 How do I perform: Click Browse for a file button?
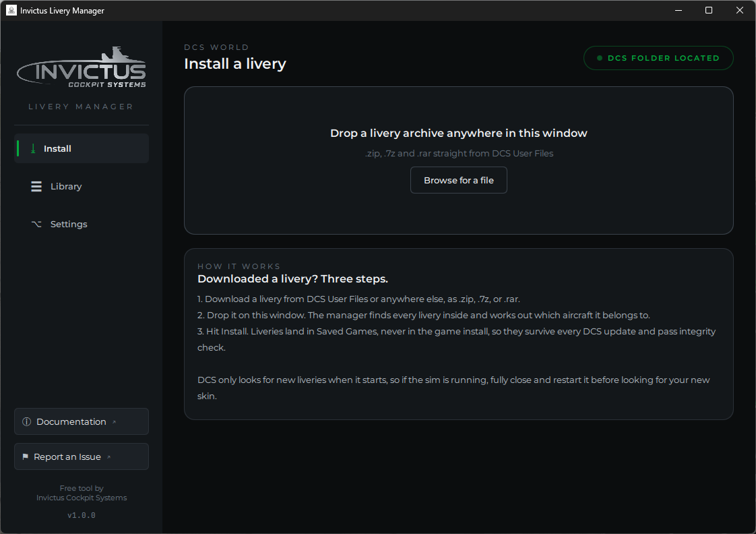point(458,180)
